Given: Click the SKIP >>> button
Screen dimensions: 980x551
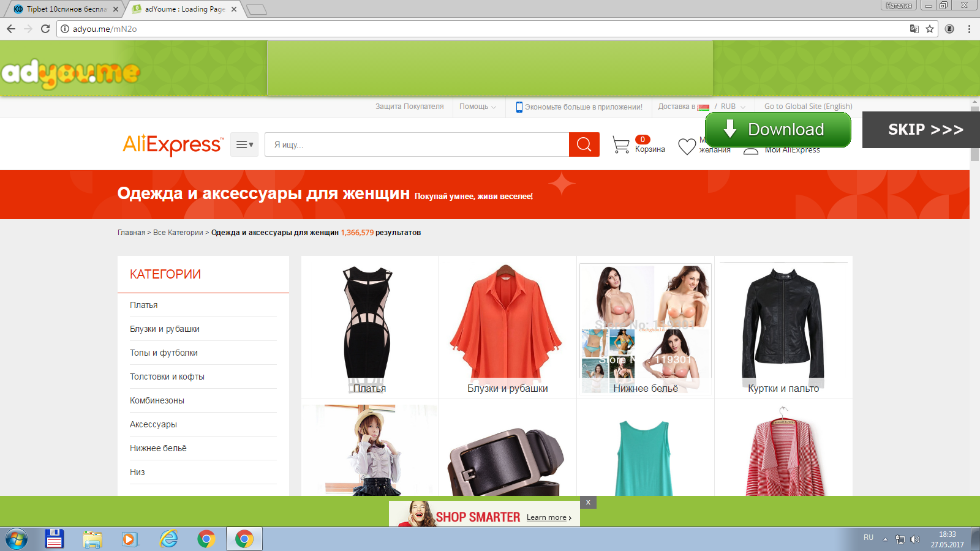Looking at the screenshot, I should [x=921, y=130].
